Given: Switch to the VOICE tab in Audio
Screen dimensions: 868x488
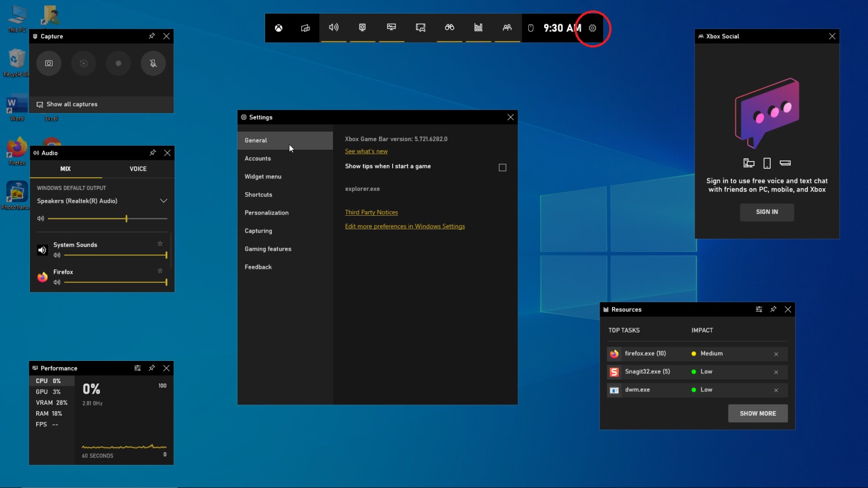Looking at the screenshot, I should click(x=138, y=169).
